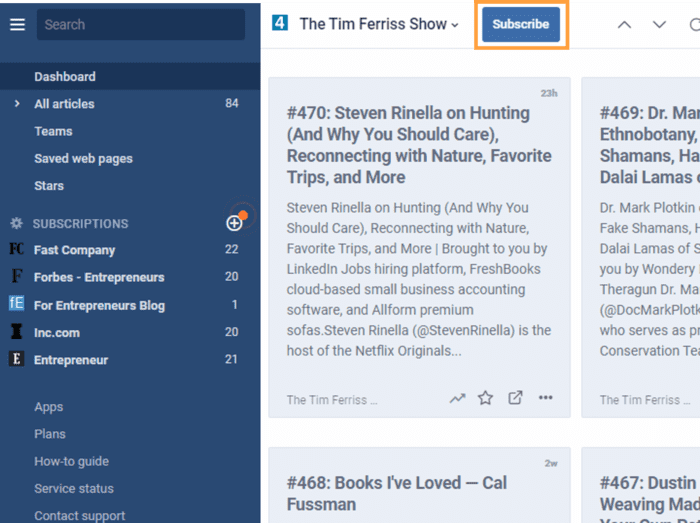Click the Subscriptions gear icon
Screen dimensions: 700x523
(17, 223)
